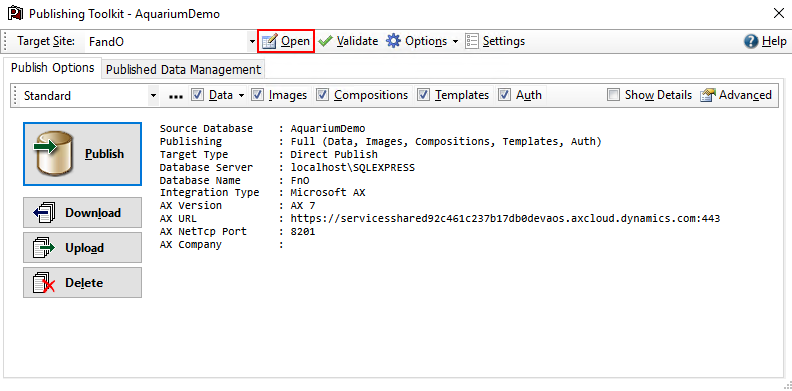Click the Open toolbar button

(286, 41)
